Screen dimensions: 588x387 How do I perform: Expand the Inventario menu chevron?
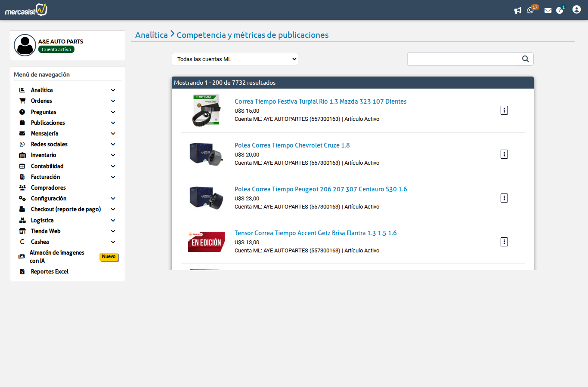click(113, 155)
